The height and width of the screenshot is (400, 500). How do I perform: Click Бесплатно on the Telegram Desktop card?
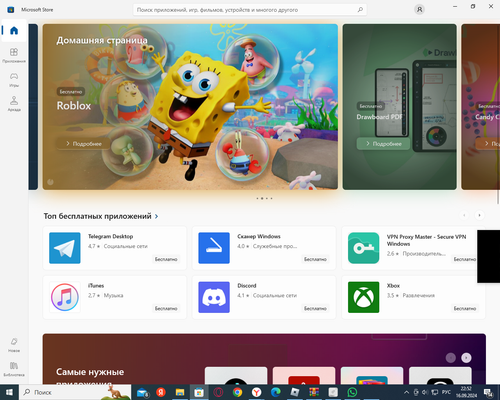coord(166,259)
